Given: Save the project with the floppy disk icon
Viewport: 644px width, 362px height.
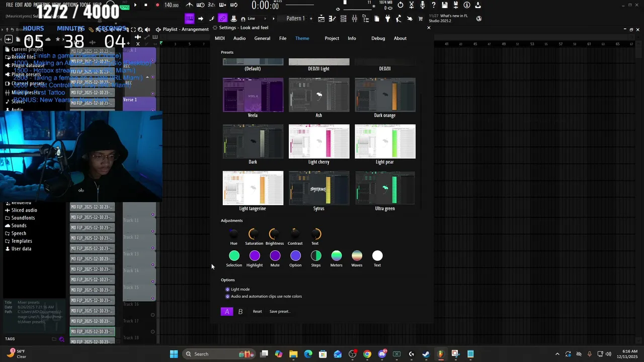Looking at the screenshot, I should point(445,5).
